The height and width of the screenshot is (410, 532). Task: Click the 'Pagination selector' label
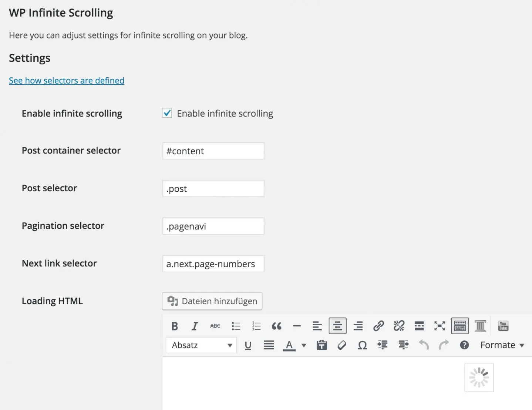63,226
